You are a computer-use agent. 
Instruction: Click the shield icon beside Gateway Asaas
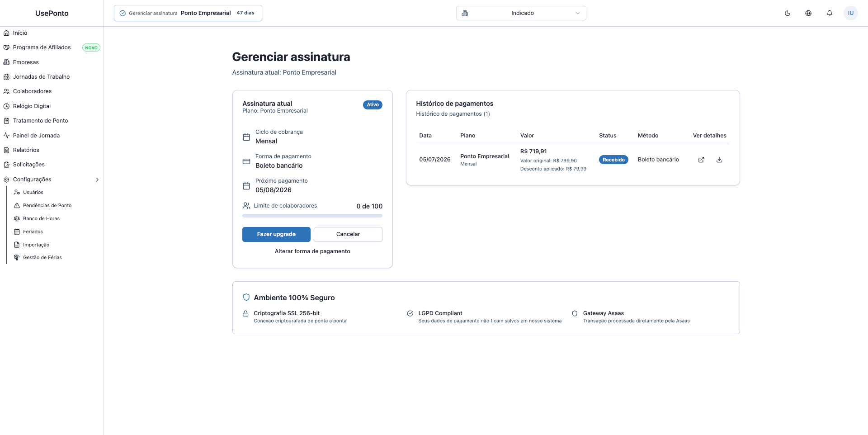(x=575, y=313)
